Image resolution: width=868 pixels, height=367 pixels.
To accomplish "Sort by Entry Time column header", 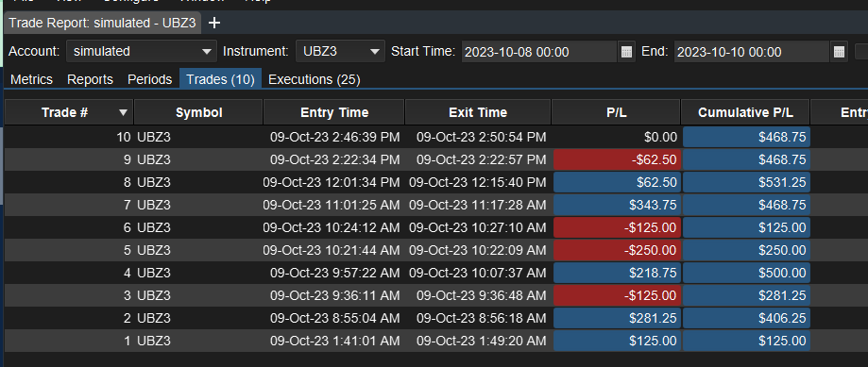I will pos(333,113).
